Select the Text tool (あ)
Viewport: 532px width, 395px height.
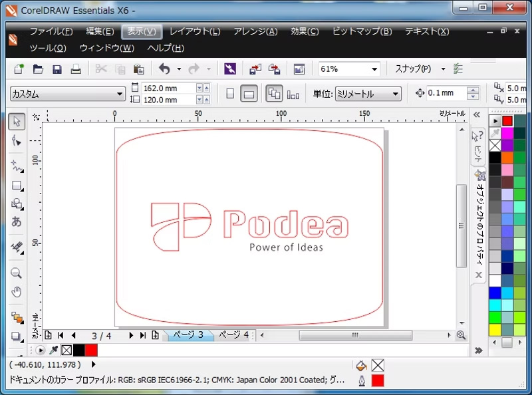[x=17, y=221]
